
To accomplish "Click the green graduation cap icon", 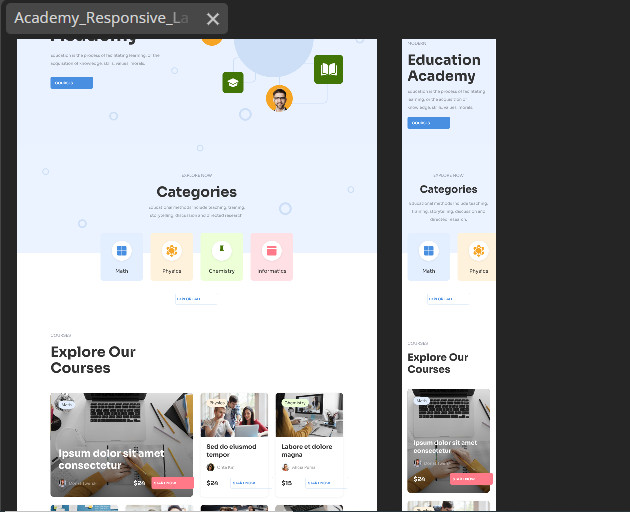I will [x=233, y=83].
